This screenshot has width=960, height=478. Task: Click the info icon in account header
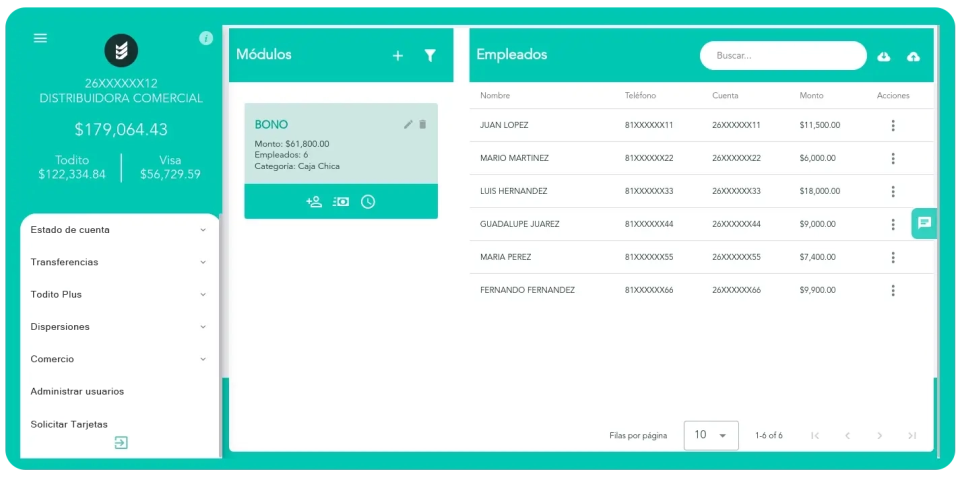pos(206,38)
